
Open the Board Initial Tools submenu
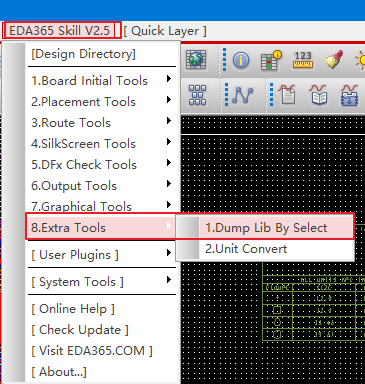(x=102, y=81)
